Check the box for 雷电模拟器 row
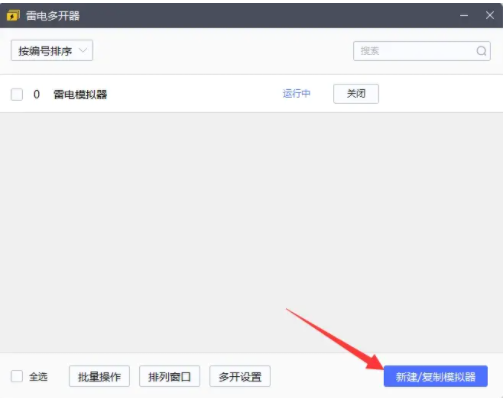503x398 pixels. point(17,94)
